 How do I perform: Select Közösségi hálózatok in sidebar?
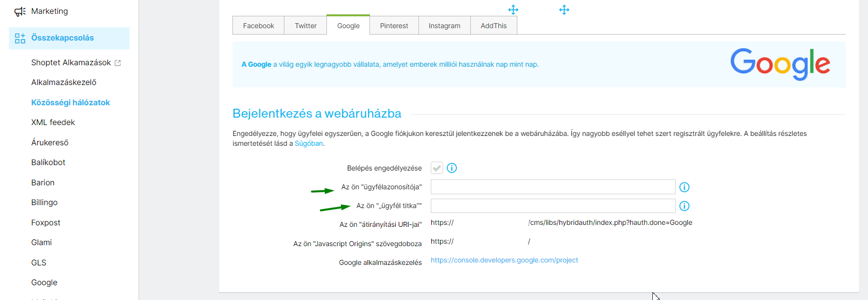pyautogui.click(x=71, y=103)
